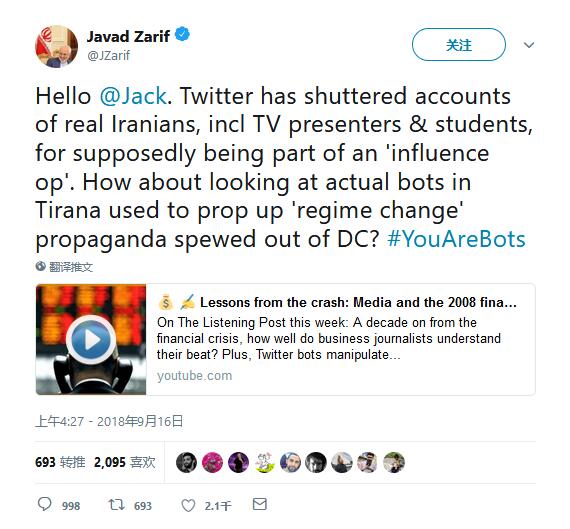The image size is (570, 529).
Task: Expand the tweet options chevron
Action: click(x=529, y=45)
